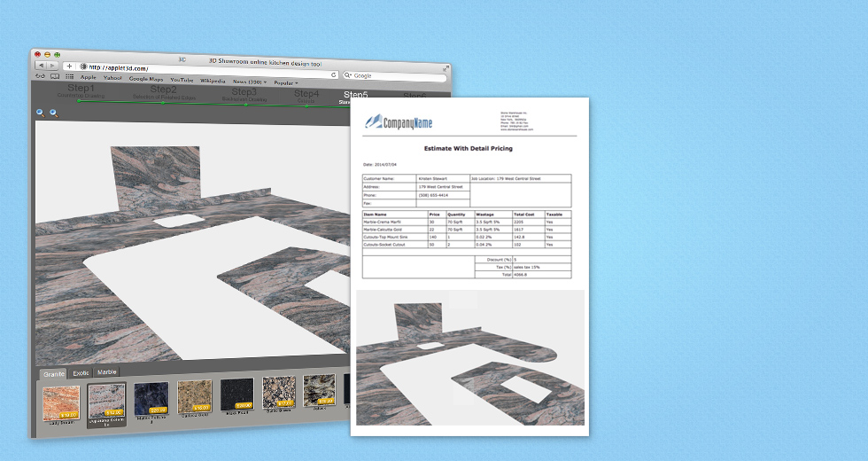The image size is (868, 461).
Task: Click the browser forward arrow
Action: coord(52,66)
